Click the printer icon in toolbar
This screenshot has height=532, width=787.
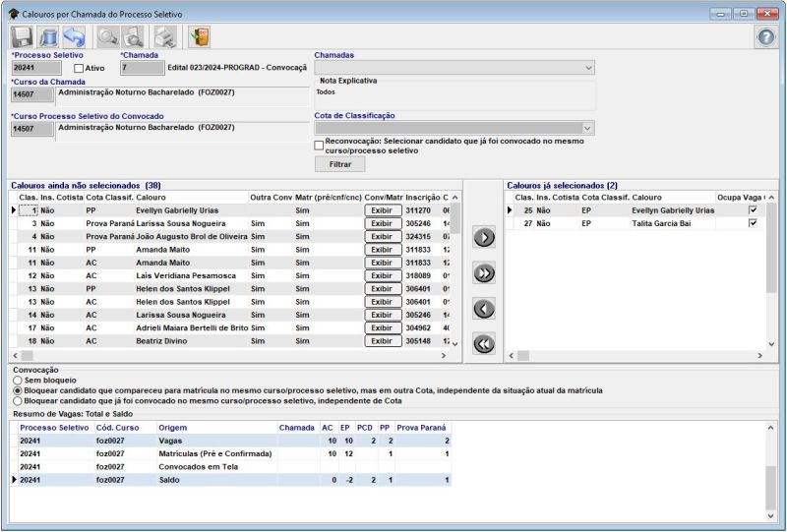click(x=165, y=37)
